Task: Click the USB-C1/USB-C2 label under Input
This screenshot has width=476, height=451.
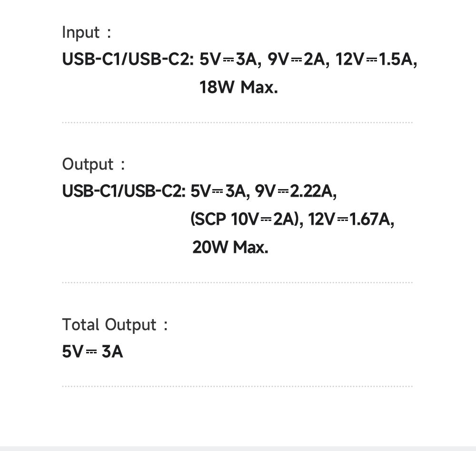Action: pyautogui.click(x=127, y=60)
